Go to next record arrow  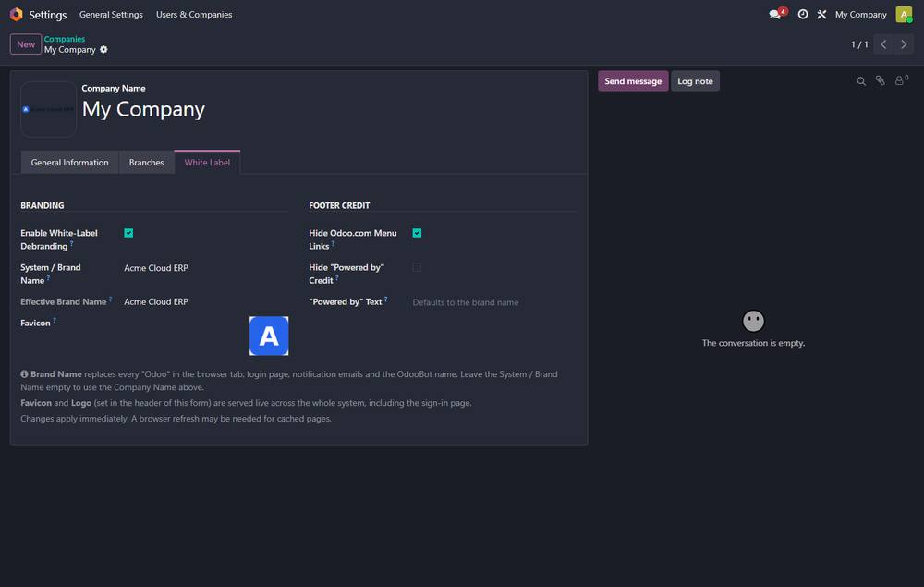pos(904,44)
